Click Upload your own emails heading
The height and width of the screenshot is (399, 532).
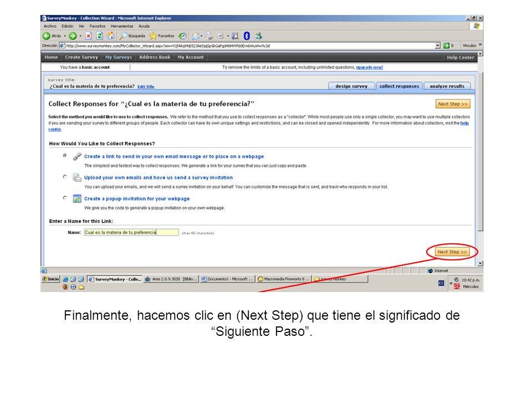pos(158,177)
